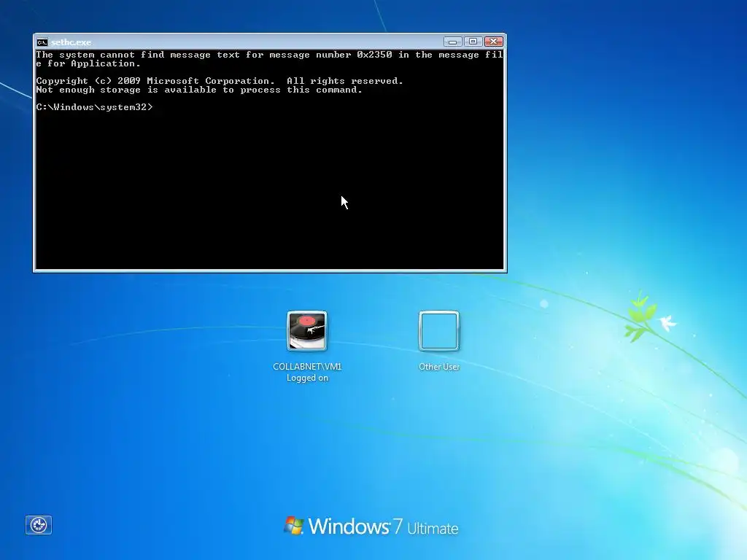Open the sethc.exe window system menu icon
The width and height of the screenshot is (747, 560).
click(x=42, y=42)
